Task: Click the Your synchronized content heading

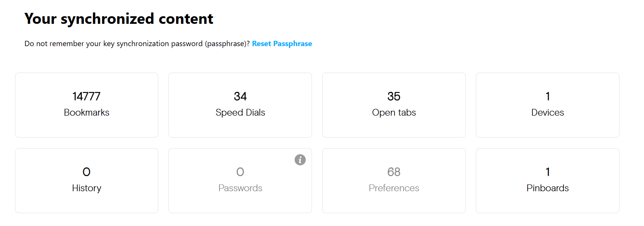Action: coord(119,19)
